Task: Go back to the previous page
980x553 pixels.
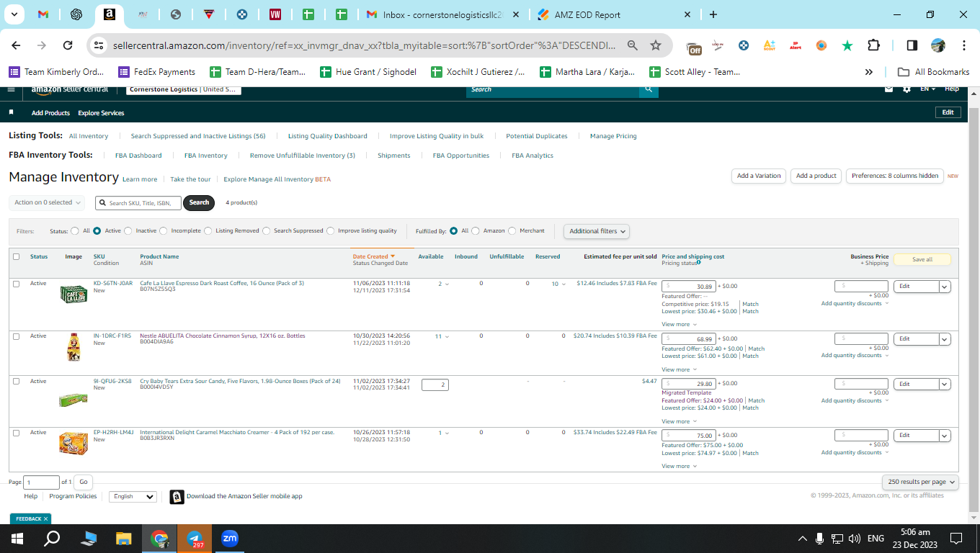Action: 16,45
